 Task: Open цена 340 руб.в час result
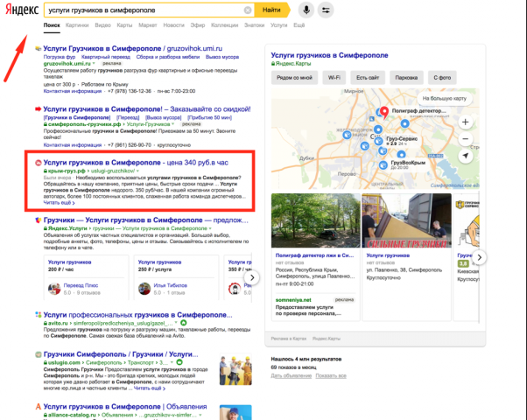pyautogui.click(x=136, y=163)
